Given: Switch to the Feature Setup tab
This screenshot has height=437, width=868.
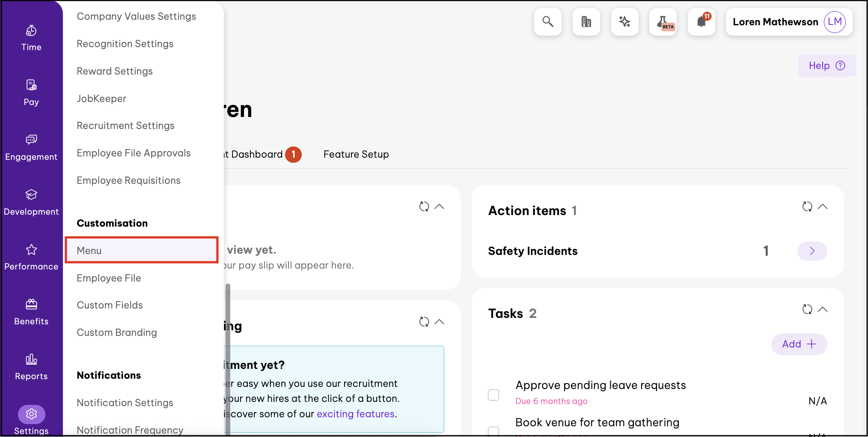Looking at the screenshot, I should coord(356,154).
